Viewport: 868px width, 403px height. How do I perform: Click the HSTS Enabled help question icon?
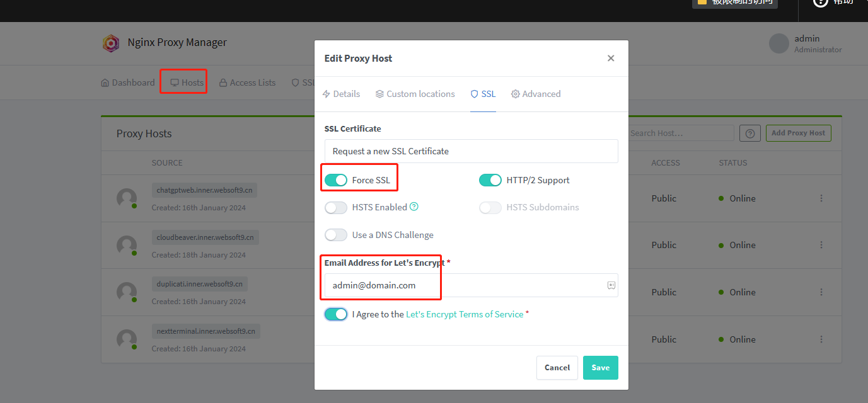414,207
